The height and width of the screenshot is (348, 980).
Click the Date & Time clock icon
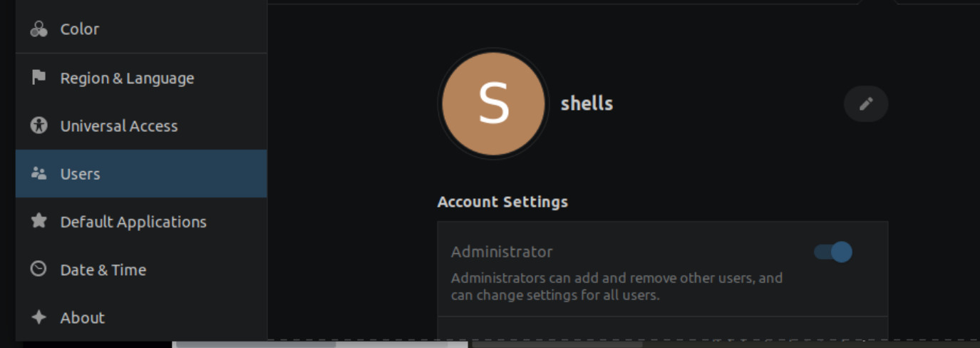coord(38,270)
